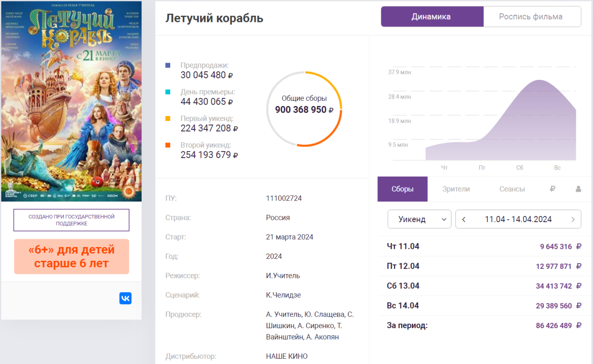Click the Летучий корабль movie poster

[x=71, y=101]
